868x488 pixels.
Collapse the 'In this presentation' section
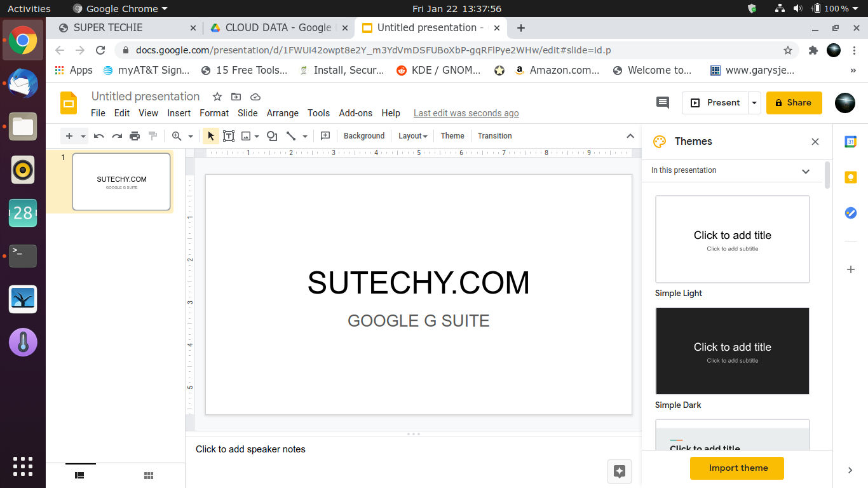(x=806, y=171)
